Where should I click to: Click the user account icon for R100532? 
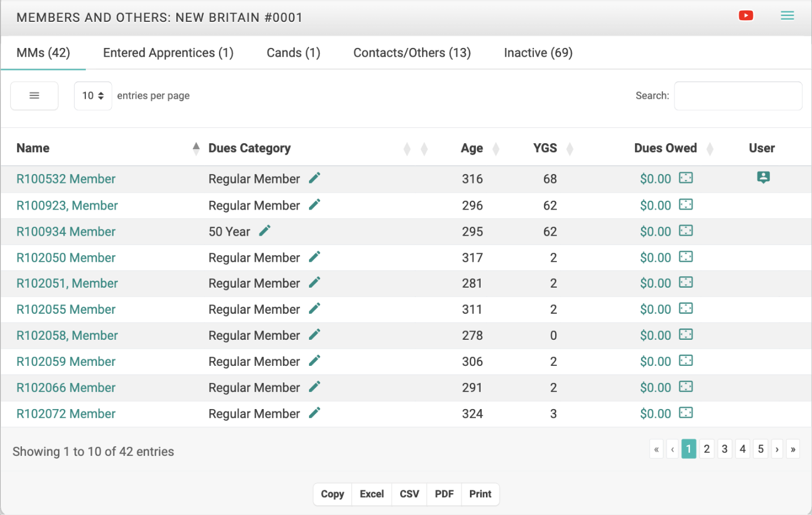click(763, 178)
